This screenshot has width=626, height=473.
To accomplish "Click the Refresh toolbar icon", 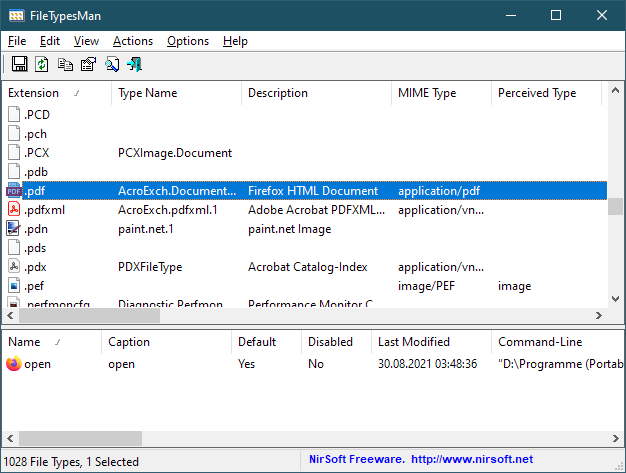I will tap(42, 65).
